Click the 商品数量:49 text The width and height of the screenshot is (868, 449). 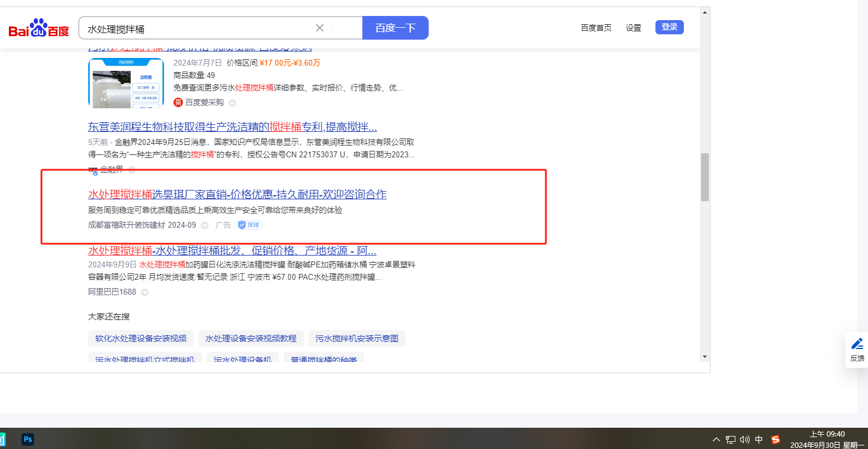point(194,75)
